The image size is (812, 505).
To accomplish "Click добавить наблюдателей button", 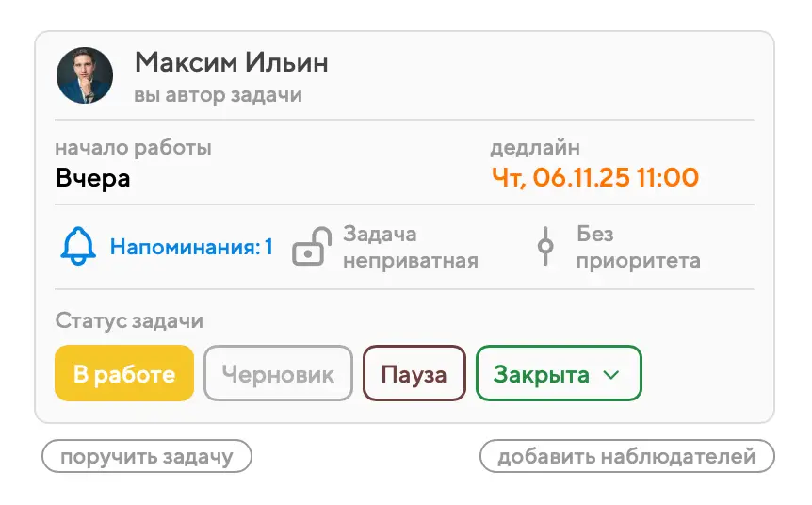I will point(626,457).
